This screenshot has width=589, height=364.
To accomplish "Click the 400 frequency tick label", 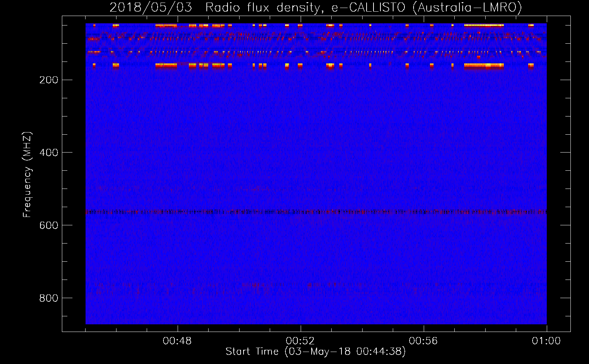I will (x=49, y=153).
